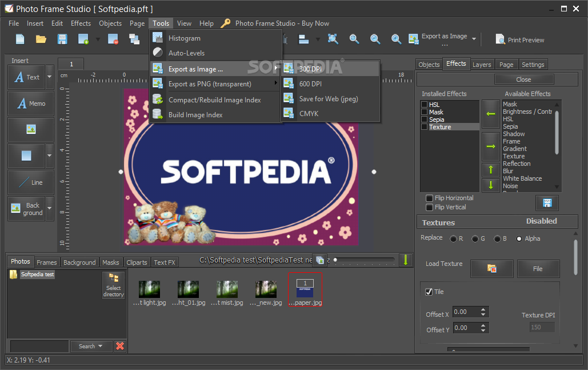Click the green download arrow above photos
The width and height of the screenshot is (588, 370).
pos(405,260)
